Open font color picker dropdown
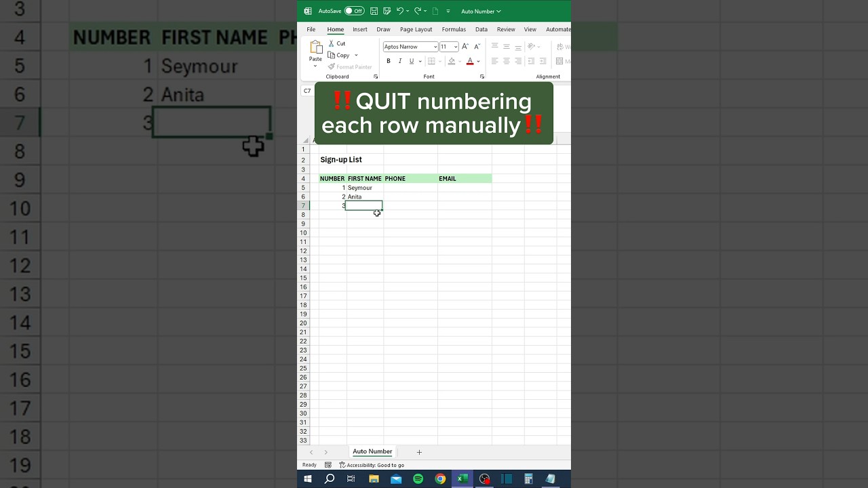This screenshot has width=868, height=488. click(x=478, y=61)
